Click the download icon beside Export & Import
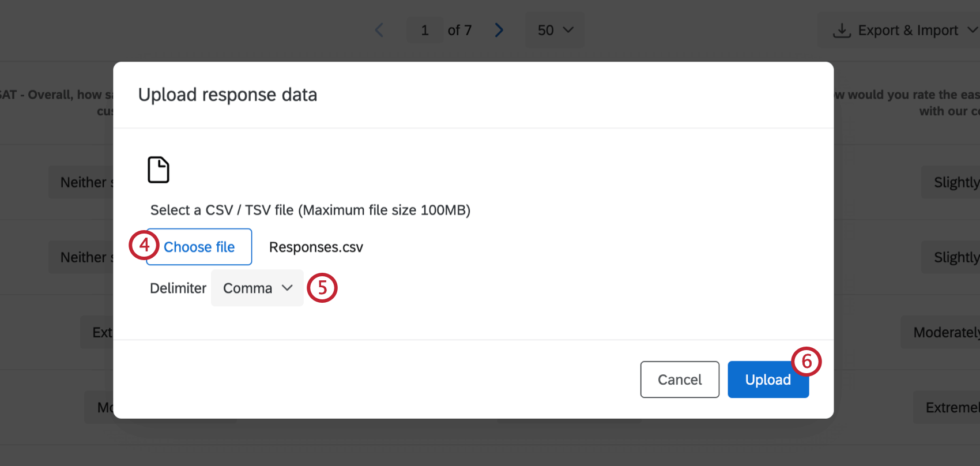 (x=842, y=31)
